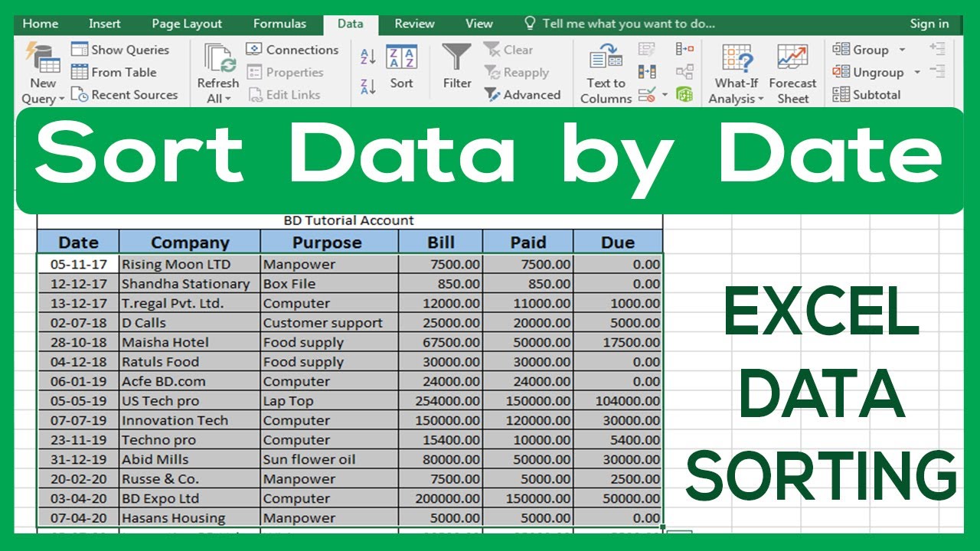This screenshot has height=551, width=980.
Task: Click the BD Tutorial Account title cell
Action: point(349,220)
